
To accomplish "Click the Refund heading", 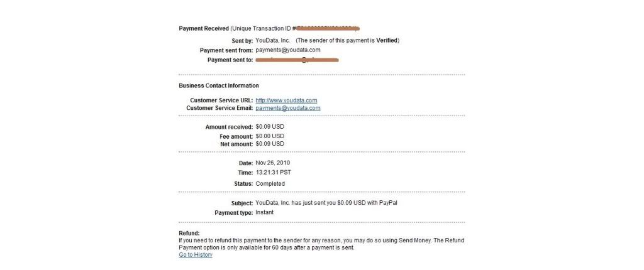I will [189, 233].
